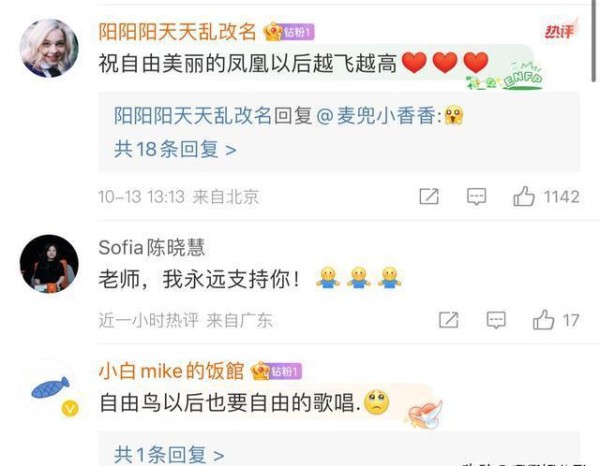
Task: Share the comment posted from 北京
Action: tap(429, 196)
